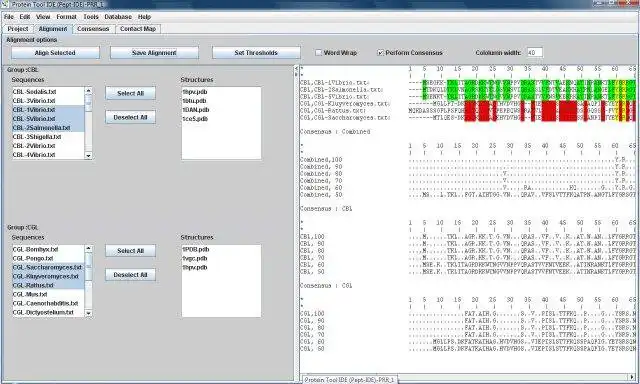Viewport: 640px width, 384px height.
Task: Click the Align Selected button
Action: [x=55, y=53]
